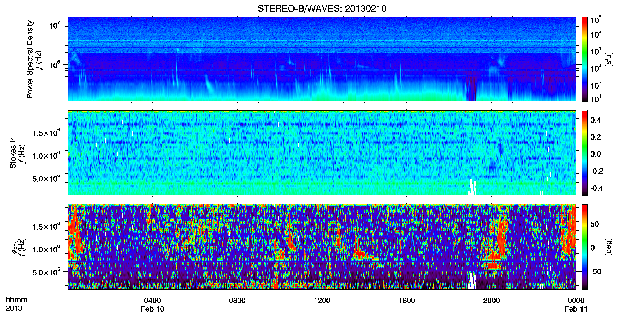
Task: Click the [deg] colorbar unit label
Action: pyautogui.click(x=608, y=247)
